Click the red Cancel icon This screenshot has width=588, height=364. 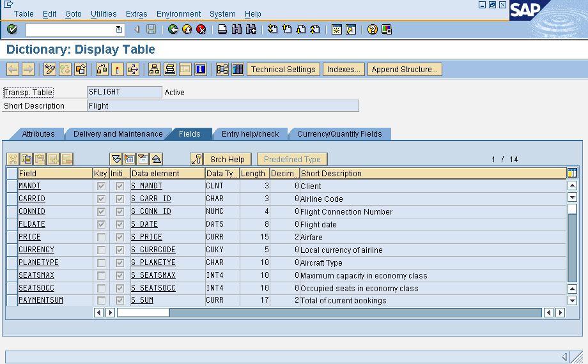point(201,29)
